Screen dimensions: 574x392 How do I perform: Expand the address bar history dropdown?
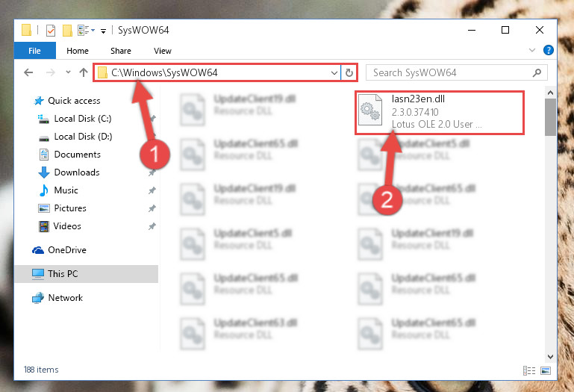tap(334, 72)
